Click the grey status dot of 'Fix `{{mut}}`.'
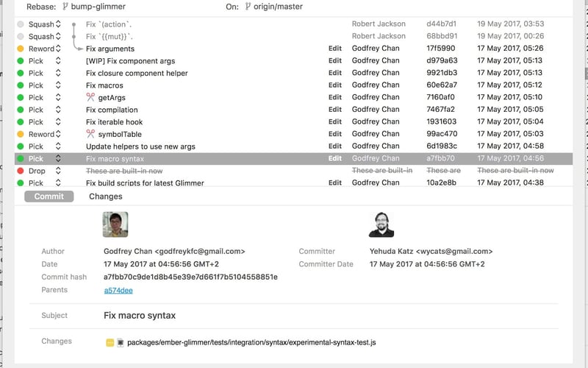588x368 pixels. pos(21,36)
